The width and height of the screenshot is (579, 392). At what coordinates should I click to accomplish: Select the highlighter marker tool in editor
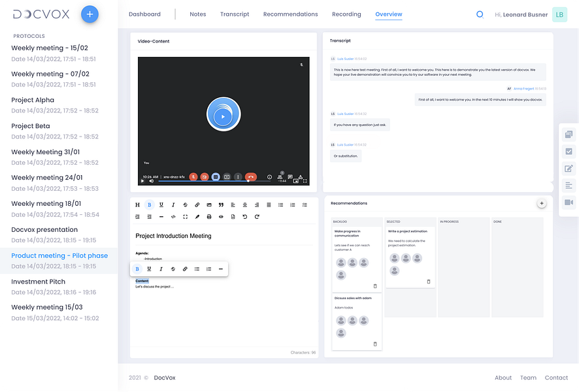pos(197,217)
